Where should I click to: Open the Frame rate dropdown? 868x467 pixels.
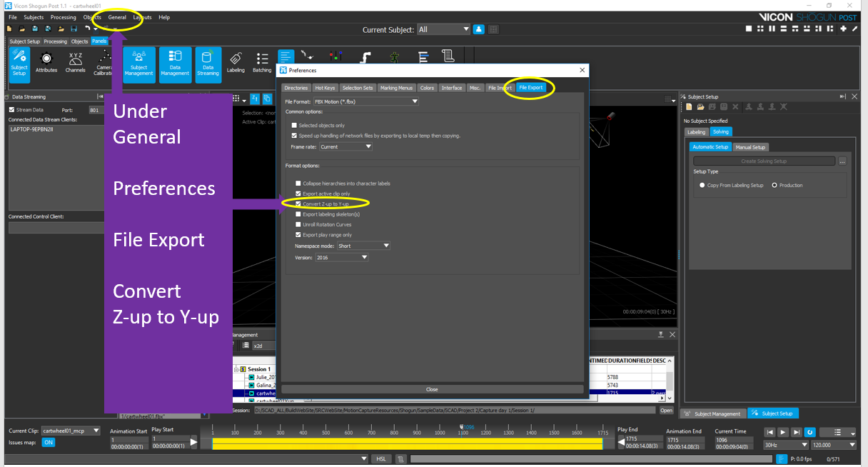tap(345, 146)
